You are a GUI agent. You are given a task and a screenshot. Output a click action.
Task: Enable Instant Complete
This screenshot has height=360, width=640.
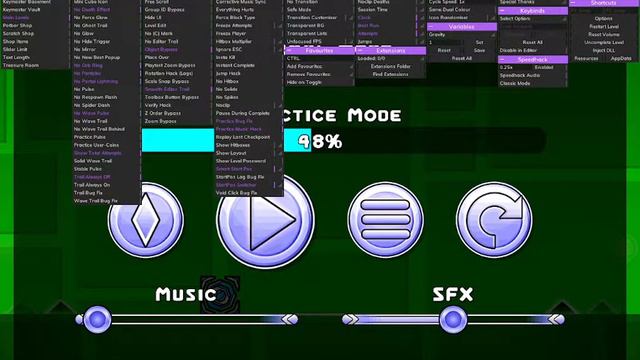click(248, 65)
